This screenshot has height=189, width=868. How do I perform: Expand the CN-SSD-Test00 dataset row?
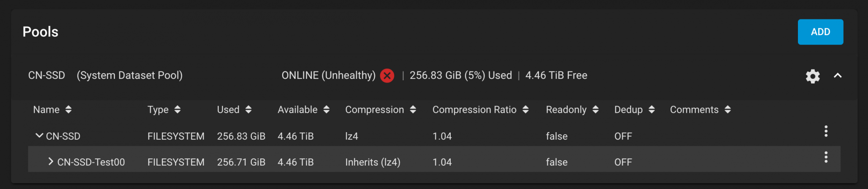51,161
